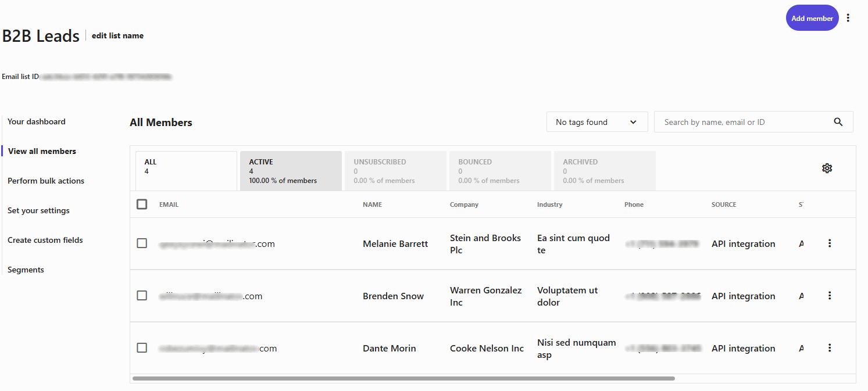Open row actions menu for Melanie Barrett

[830, 243]
